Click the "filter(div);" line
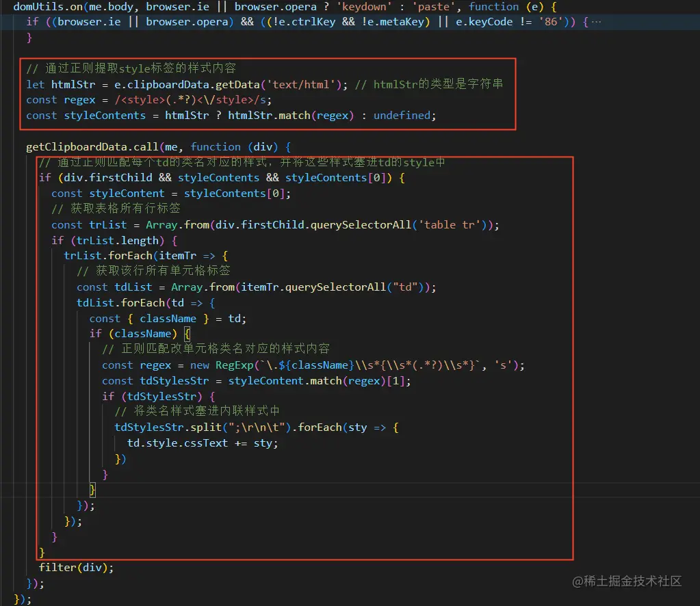The width and height of the screenshot is (700, 606). (77, 568)
